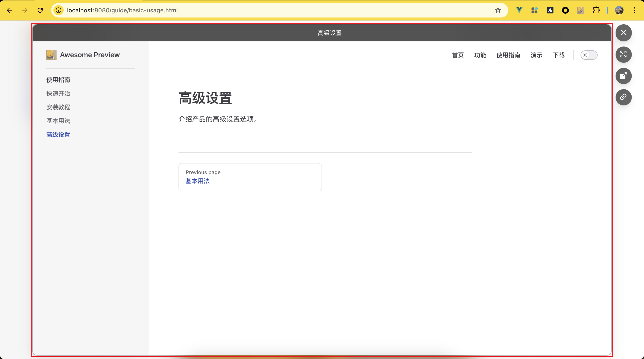Toggle dark mode appearance switch
The height and width of the screenshot is (359, 644).
coord(589,55)
